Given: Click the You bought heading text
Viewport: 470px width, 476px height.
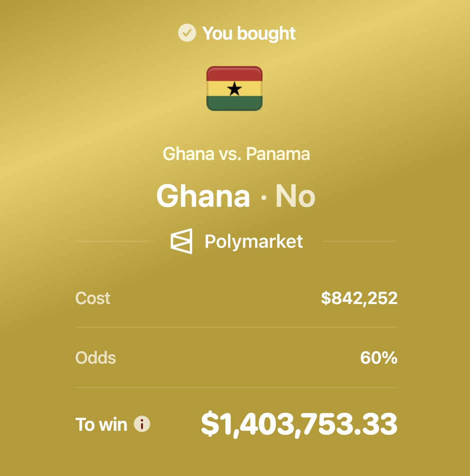Looking at the screenshot, I should point(249,33).
